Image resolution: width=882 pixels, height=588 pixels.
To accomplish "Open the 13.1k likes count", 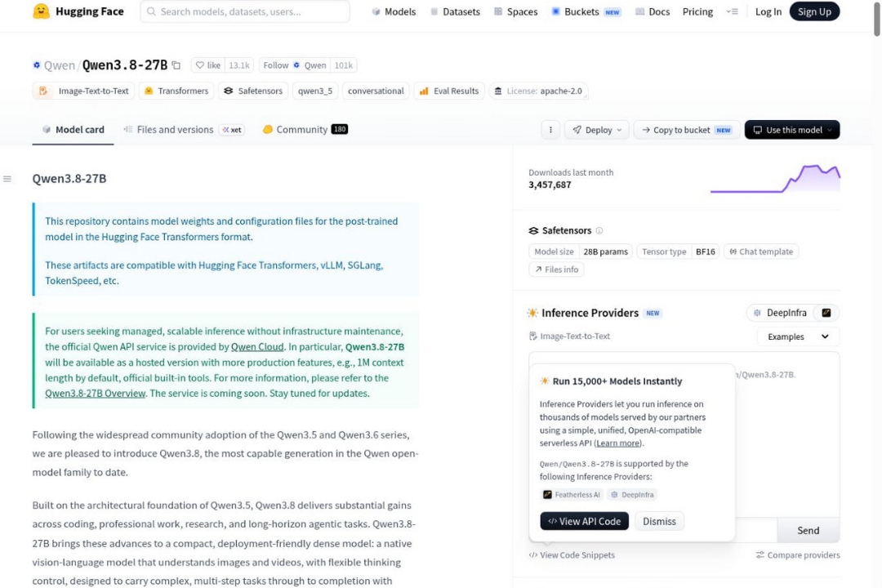I will click(x=239, y=65).
